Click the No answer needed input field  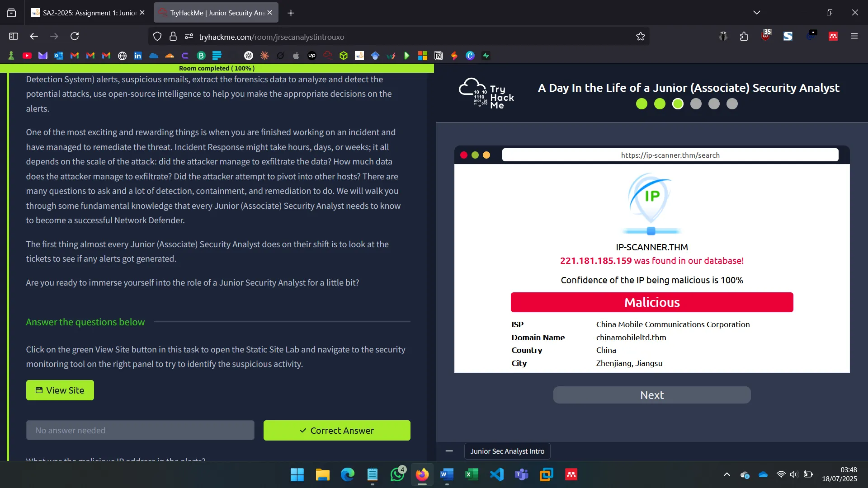(140, 430)
